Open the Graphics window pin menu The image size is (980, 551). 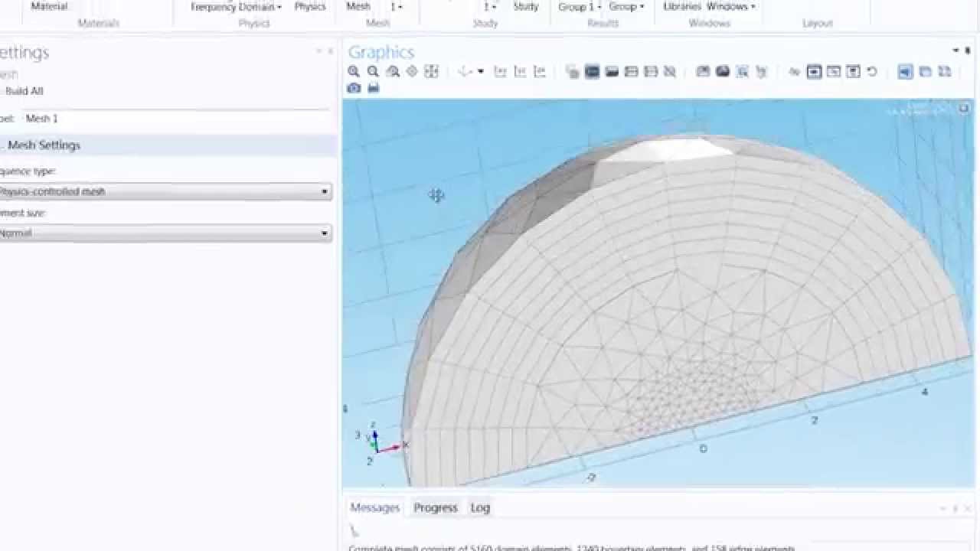pyautogui.click(x=955, y=51)
